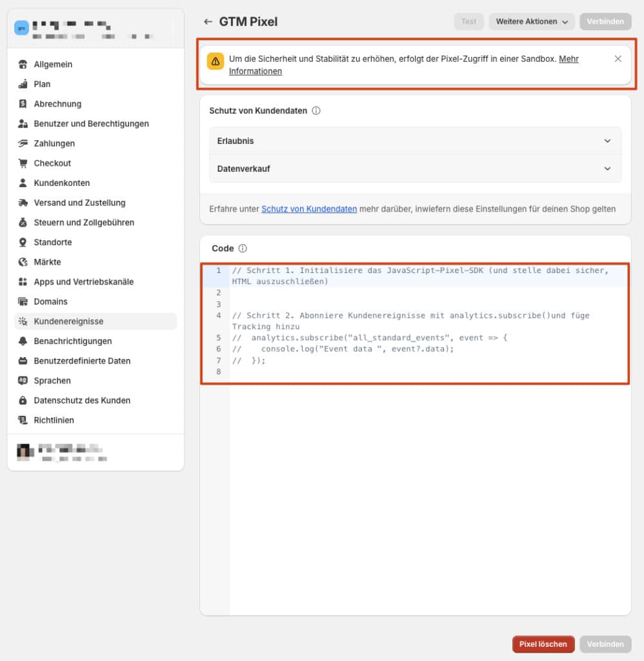Click the user avatar at sidebar bottom
Image resolution: width=644 pixels, height=661 pixels.
click(25, 452)
